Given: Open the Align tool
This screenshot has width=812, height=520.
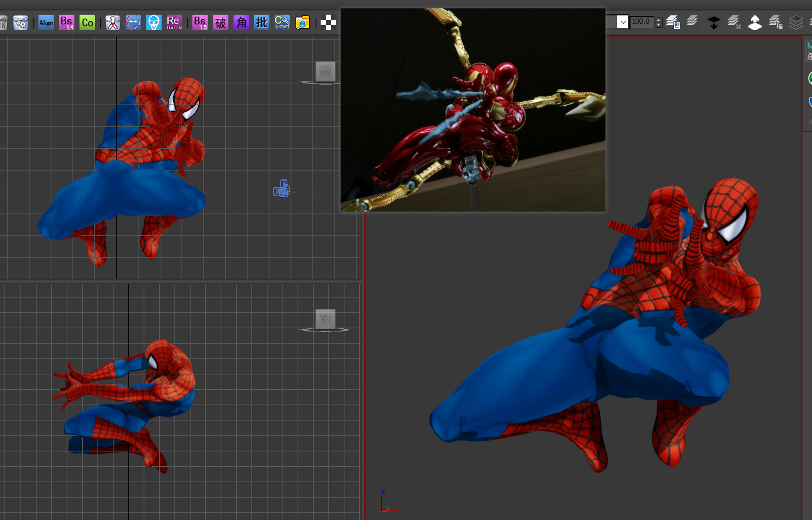Looking at the screenshot, I should pyautogui.click(x=46, y=22).
